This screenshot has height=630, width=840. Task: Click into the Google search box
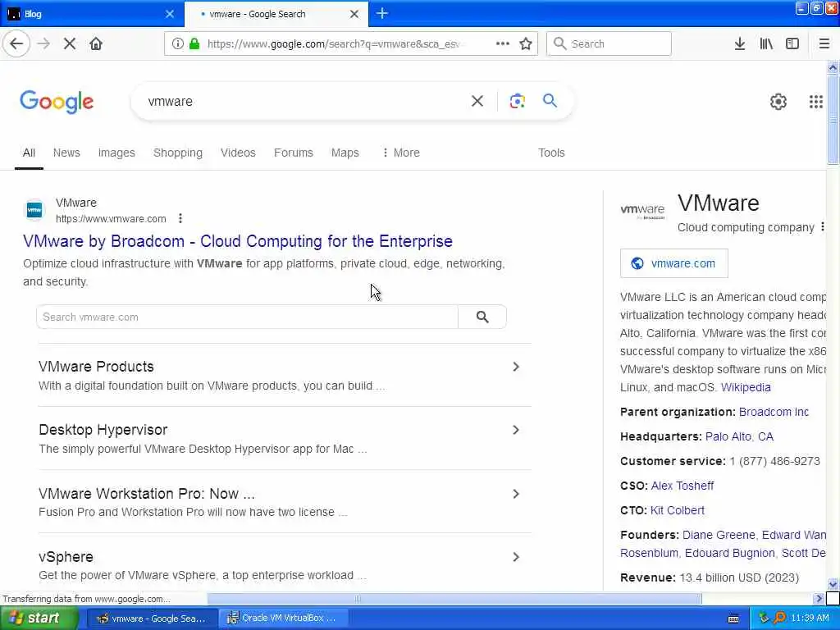[305, 101]
